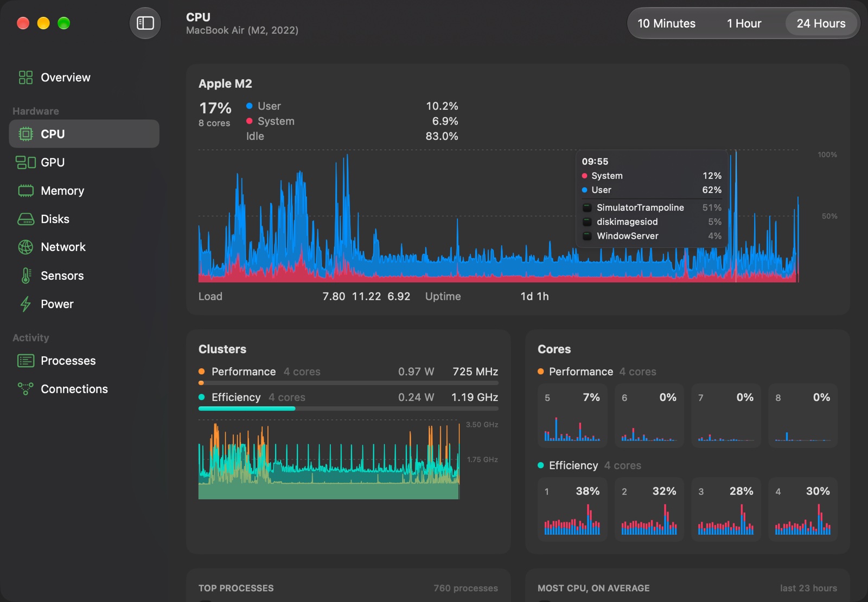The height and width of the screenshot is (602, 868).
Task: Select efficiency core 4 tile
Action: [x=803, y=509]
